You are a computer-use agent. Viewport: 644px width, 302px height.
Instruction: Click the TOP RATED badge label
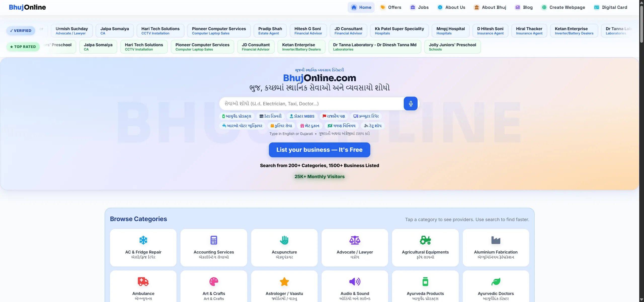pos(23,47)
